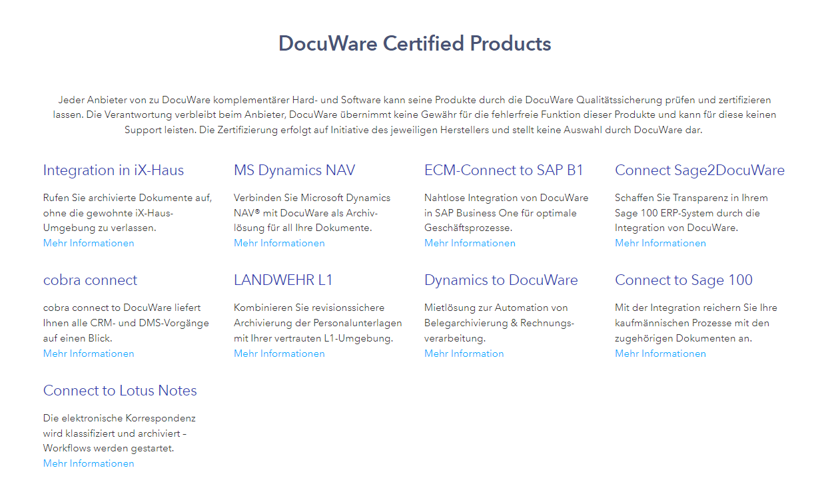Select the Connect to Sage 100 heading
Image resolution: width=830 pixels, height=504 pixels.
coord(683,280)
